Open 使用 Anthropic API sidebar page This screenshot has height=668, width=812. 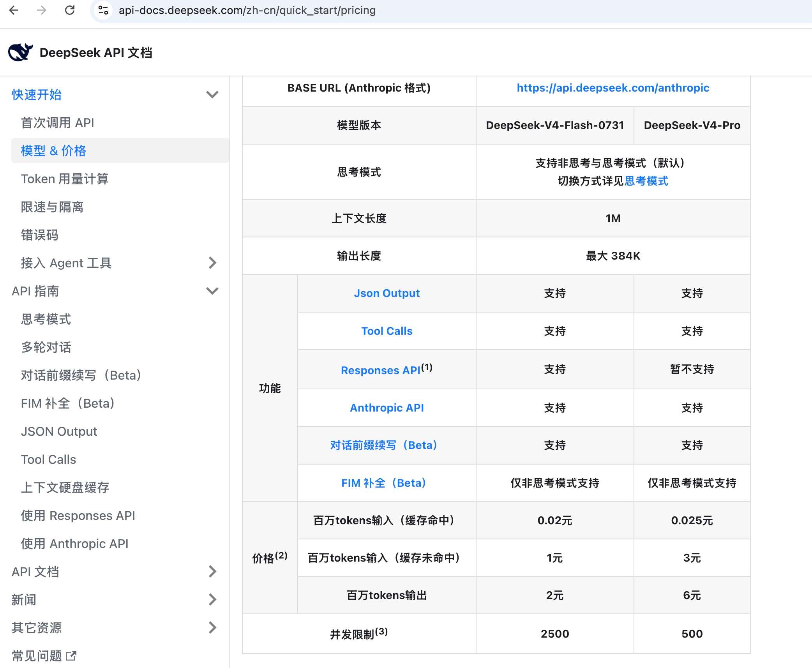75,544
